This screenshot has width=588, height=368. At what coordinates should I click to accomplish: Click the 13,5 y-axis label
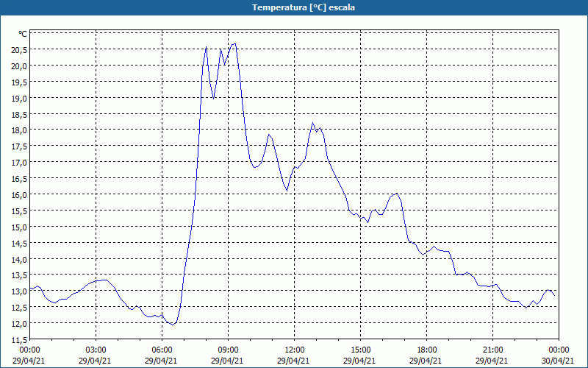(x=19, y=275)
